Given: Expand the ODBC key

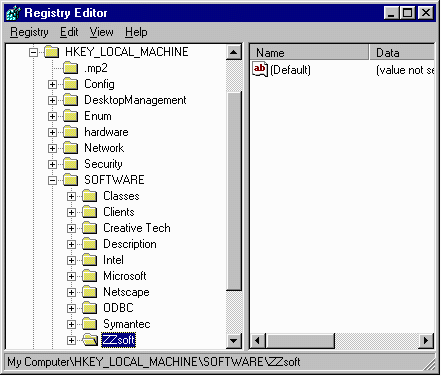Looking at the screenshot, I should (x=71, y=308).
